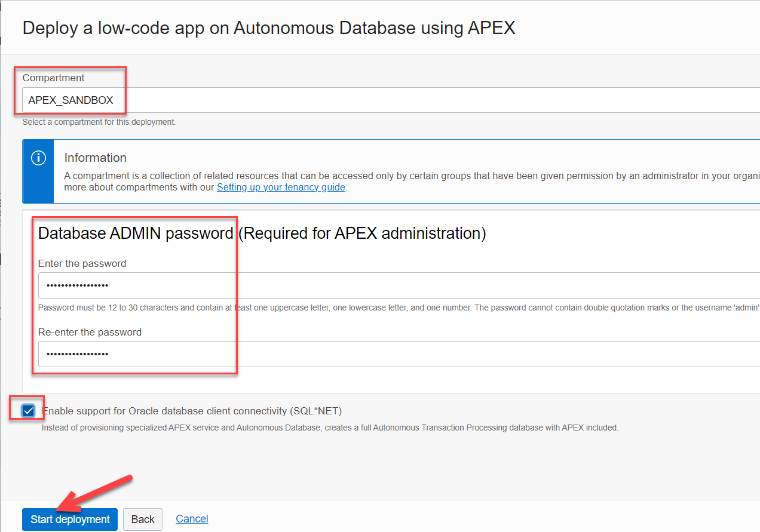
Task: Click the Compartment field label
Action: click(x=53, y=78)
